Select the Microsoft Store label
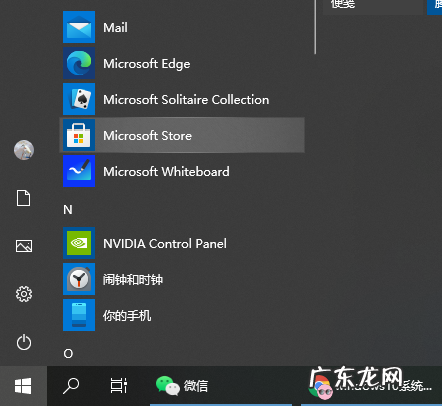This screenshot has width=442, height=406. [147, 136]
